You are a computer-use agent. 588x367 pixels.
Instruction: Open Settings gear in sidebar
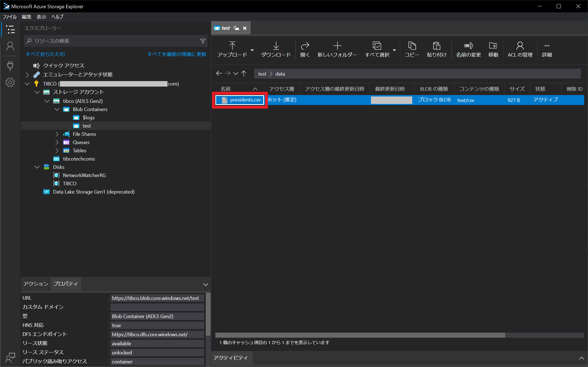coord(10,82)
